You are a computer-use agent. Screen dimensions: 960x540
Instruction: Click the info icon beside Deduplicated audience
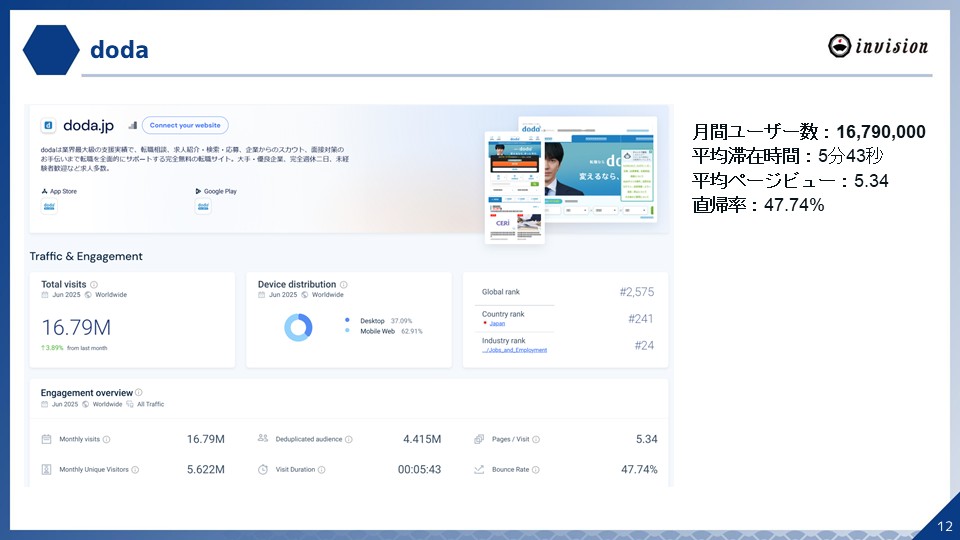click(349, 440)
